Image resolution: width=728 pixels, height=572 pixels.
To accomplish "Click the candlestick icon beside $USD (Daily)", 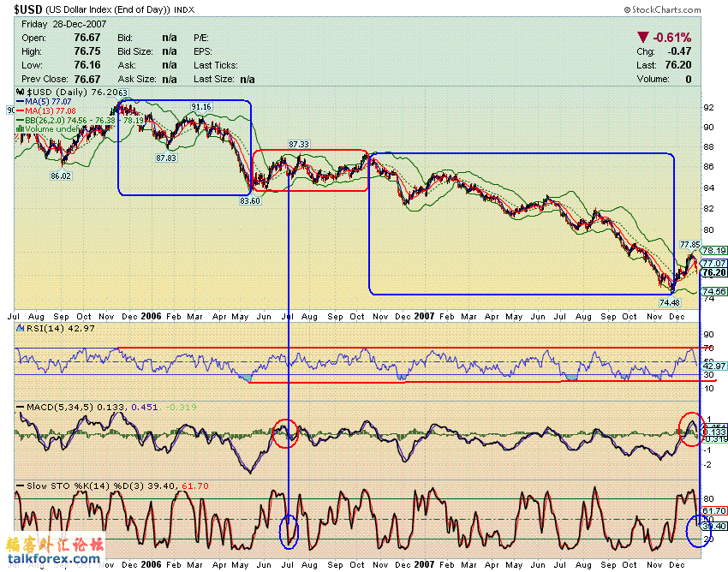I will [x=20, y=92].
